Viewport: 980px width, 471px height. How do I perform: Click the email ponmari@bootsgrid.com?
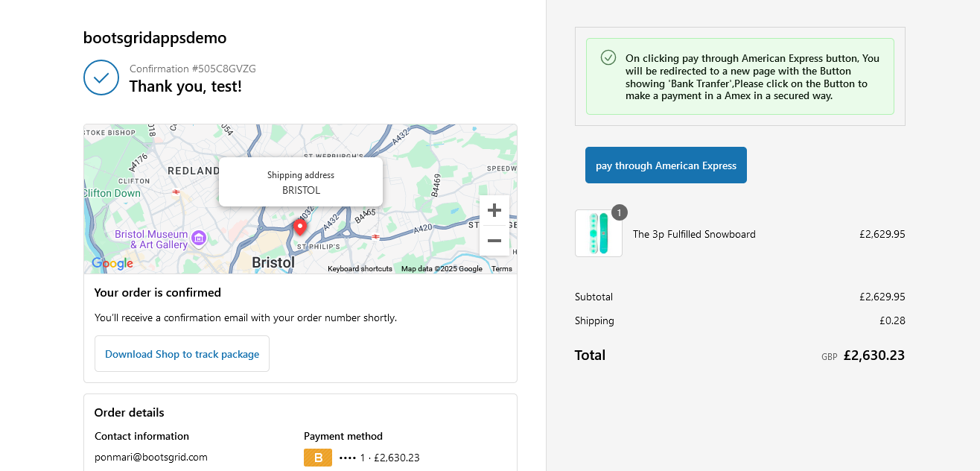coord(151,457)
